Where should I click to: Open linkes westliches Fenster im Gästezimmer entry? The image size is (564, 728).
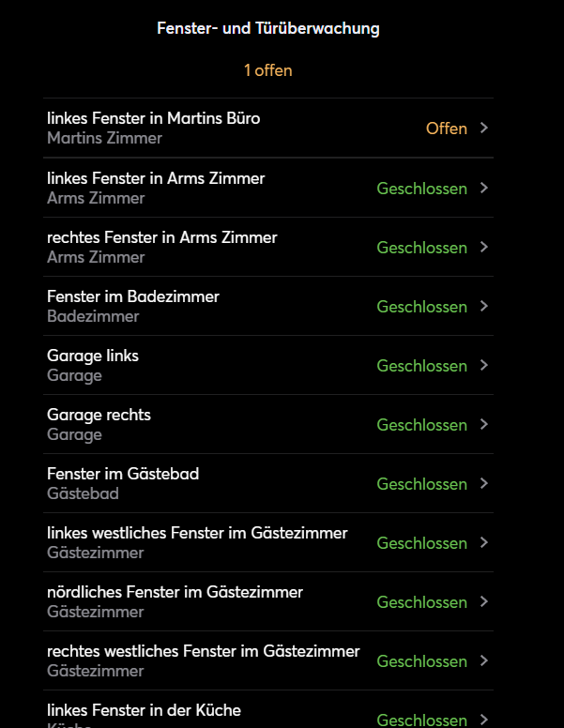pos(197,542)
